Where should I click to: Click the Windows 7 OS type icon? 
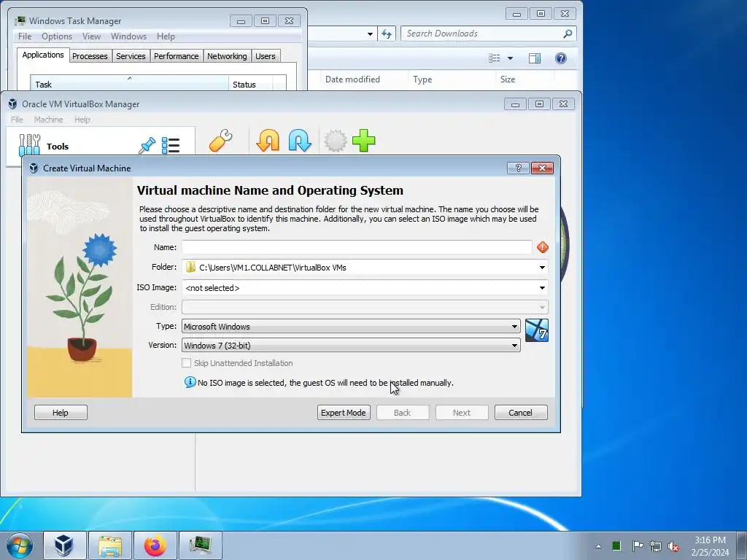537,330
